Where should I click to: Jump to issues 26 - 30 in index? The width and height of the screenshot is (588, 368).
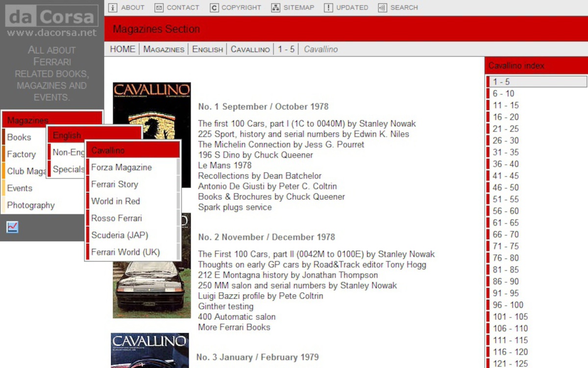[537, 141]
